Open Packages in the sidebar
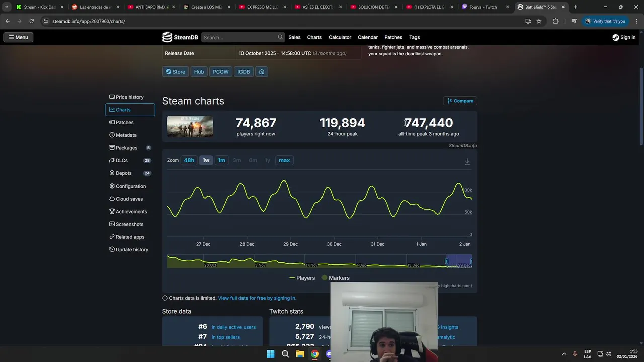This screenshot has height=362, width=644. tap(130, 148)
